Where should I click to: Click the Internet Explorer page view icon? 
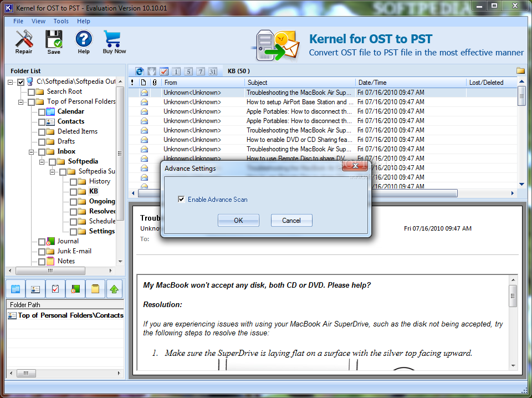coord(140,72)
